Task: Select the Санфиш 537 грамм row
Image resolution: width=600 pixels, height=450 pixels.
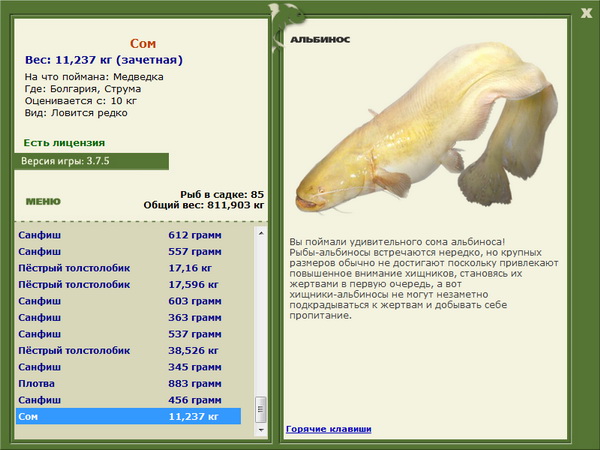Action: pyautogui.click(x=129, y=334)
